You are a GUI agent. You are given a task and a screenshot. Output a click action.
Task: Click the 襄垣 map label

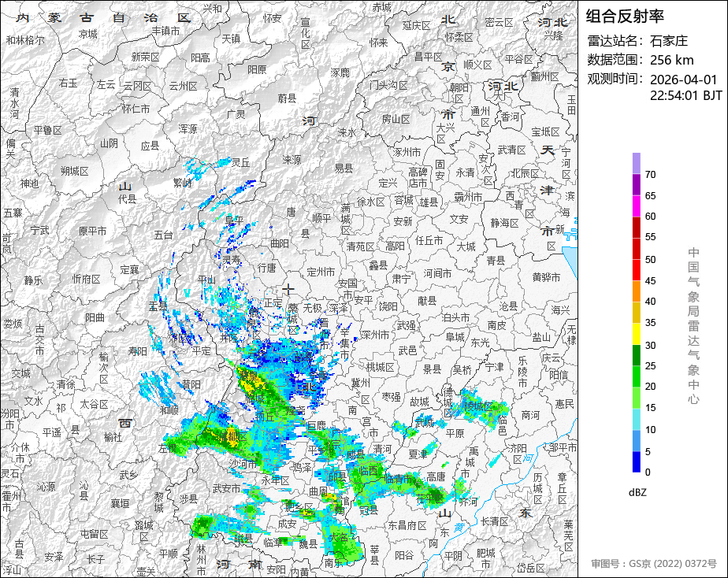click(120, 503)
